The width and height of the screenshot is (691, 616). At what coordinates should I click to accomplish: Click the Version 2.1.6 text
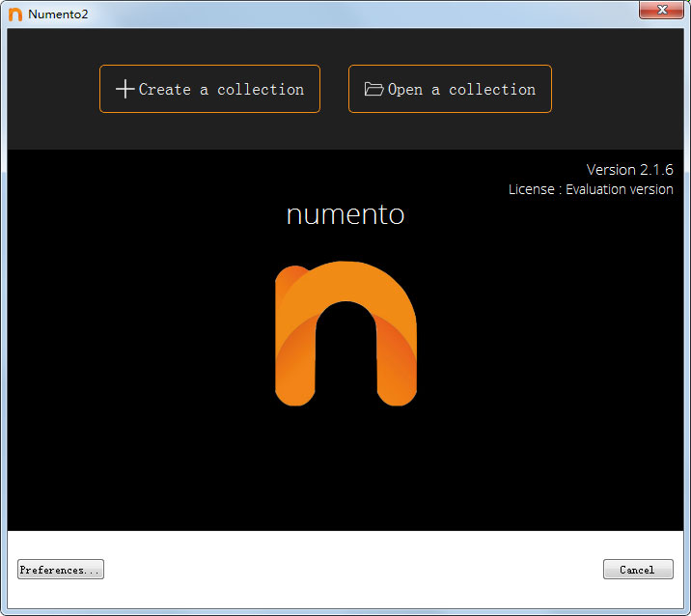pos(629,170)
